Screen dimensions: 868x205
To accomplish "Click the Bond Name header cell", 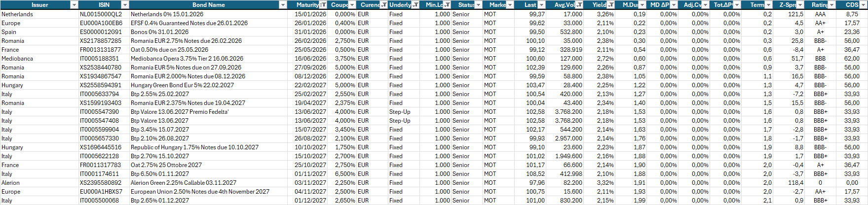I will click(x=208, y=5).
